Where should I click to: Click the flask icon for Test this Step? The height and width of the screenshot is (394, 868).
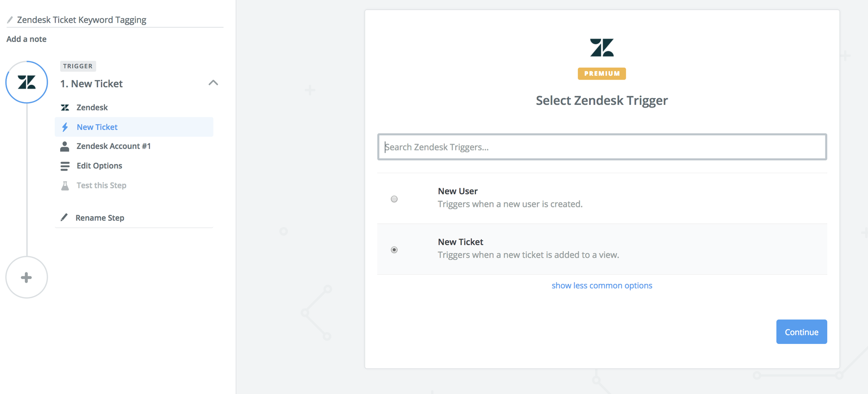[65, 186]
